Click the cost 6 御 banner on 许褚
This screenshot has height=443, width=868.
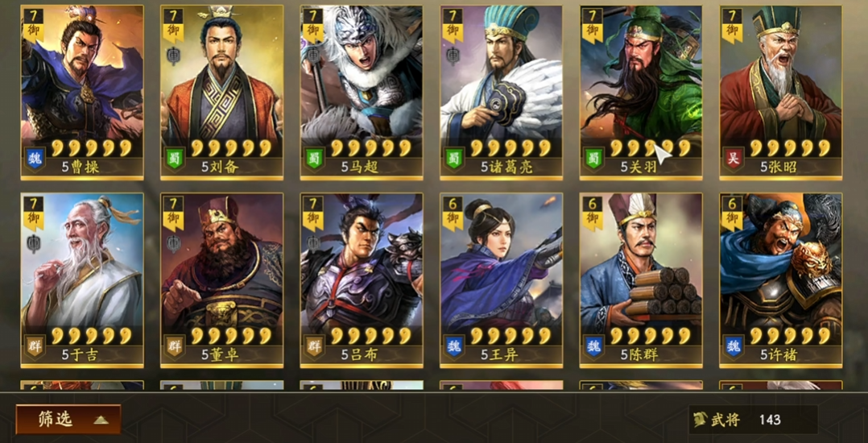(x=732, y=213)
